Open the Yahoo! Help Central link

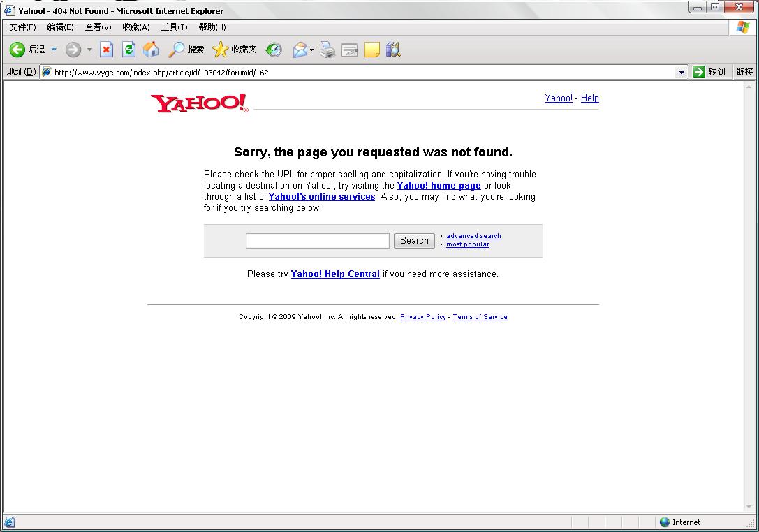tap(335, 274)
